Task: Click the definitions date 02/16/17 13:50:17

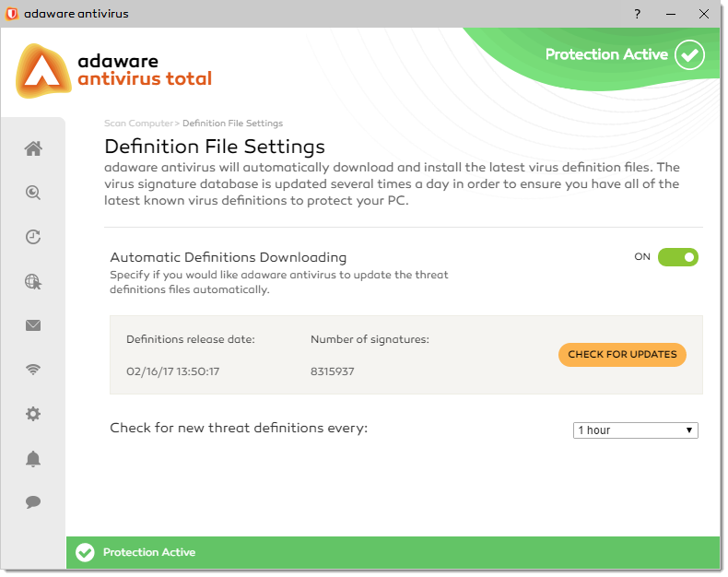Action: (172, 371)
